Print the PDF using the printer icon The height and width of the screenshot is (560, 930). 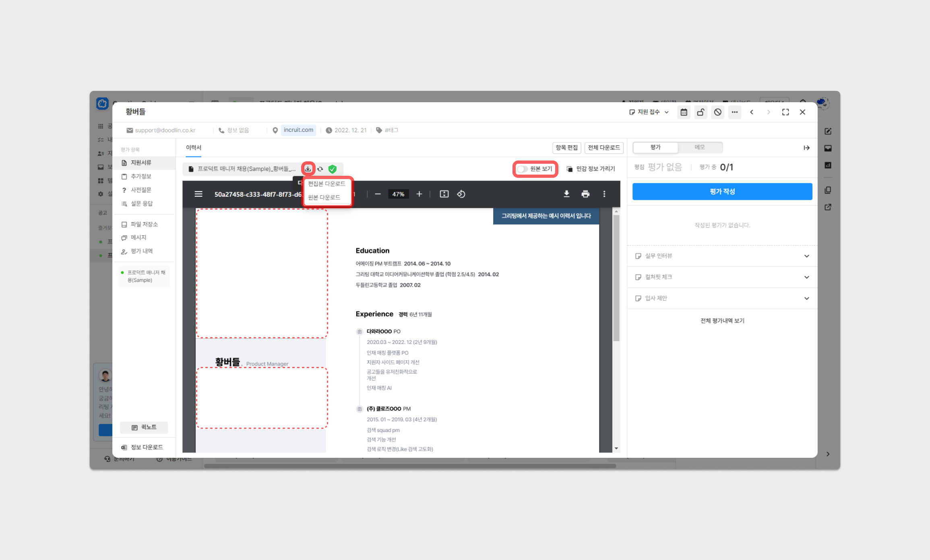585,194
